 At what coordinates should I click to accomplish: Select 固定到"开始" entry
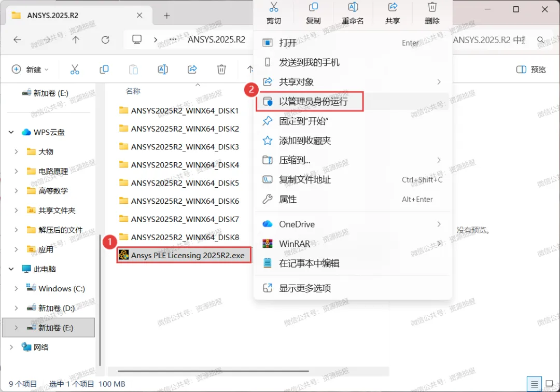pos(353,121)
